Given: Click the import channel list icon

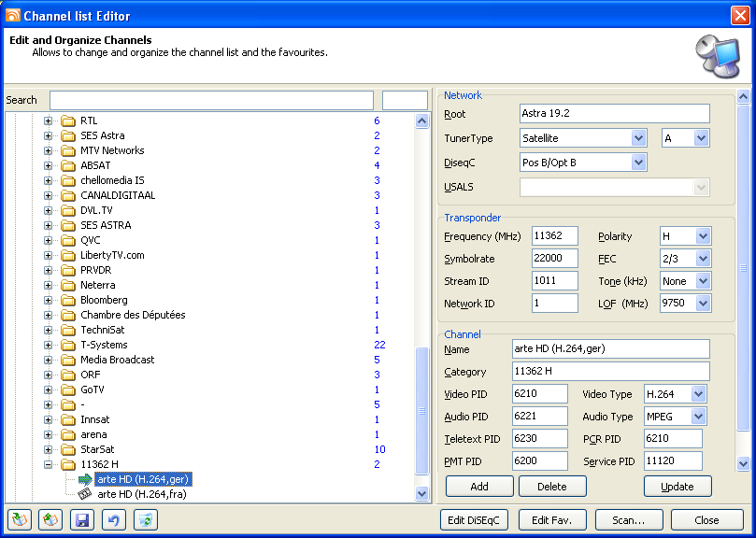Looking at the screenshot, I should click(x=20, y=519).
